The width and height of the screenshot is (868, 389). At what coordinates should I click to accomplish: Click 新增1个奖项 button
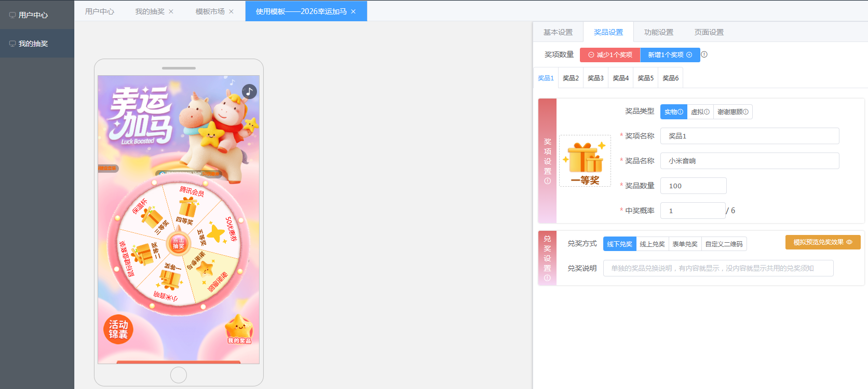tap(670, 55)
